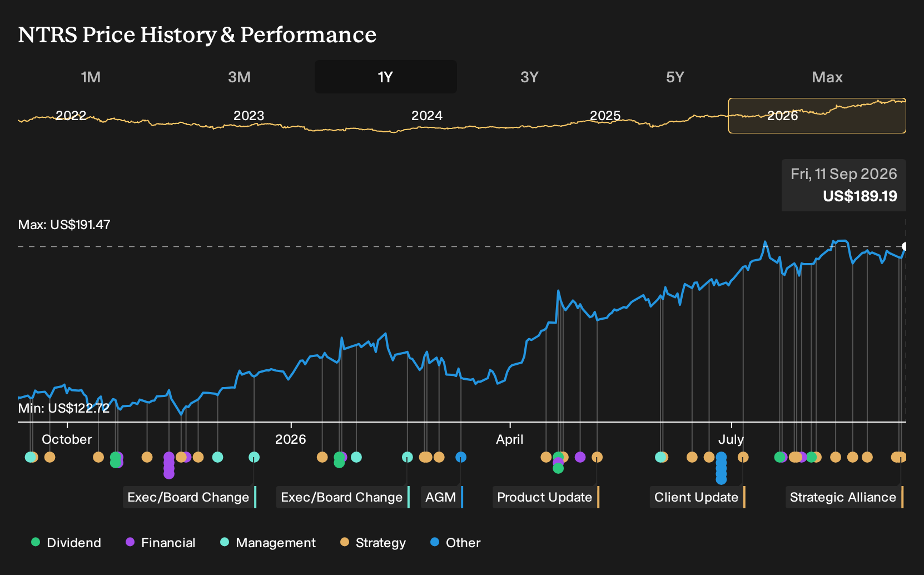Open the Product Update event label

click(x=546, y=497)
